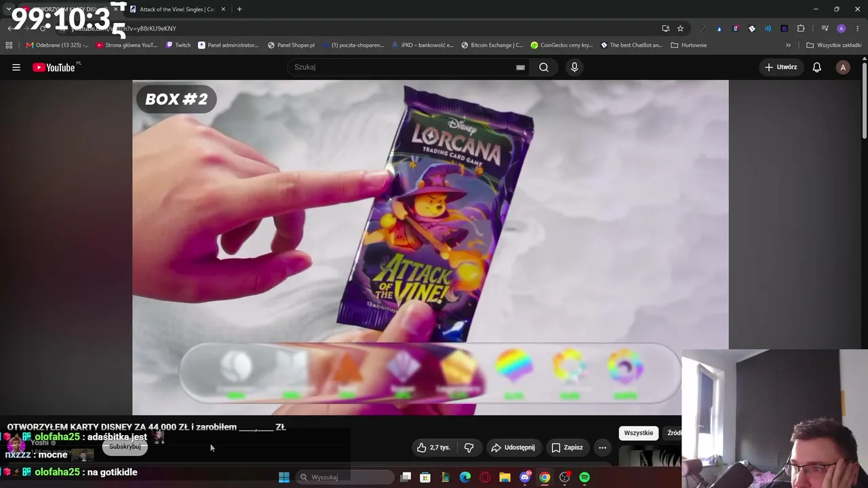This screenshot has width=868, height=488.
Task: Subscribe with the Subskrybuj button
Action: (125, 447)
